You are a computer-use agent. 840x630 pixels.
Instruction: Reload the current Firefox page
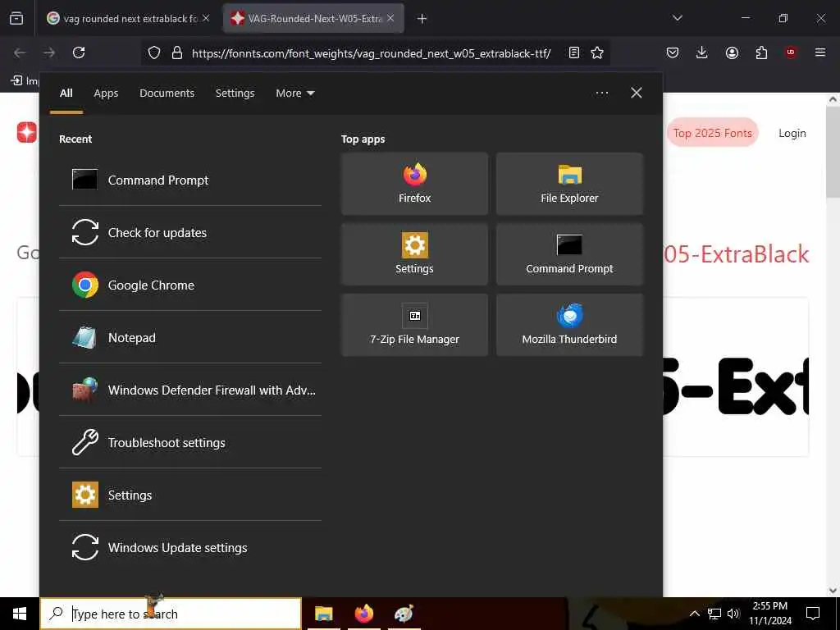coord(79,52)
